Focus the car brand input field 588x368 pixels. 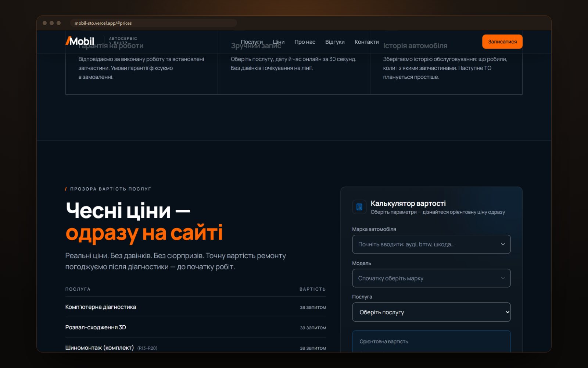click(x=431, y=244)
